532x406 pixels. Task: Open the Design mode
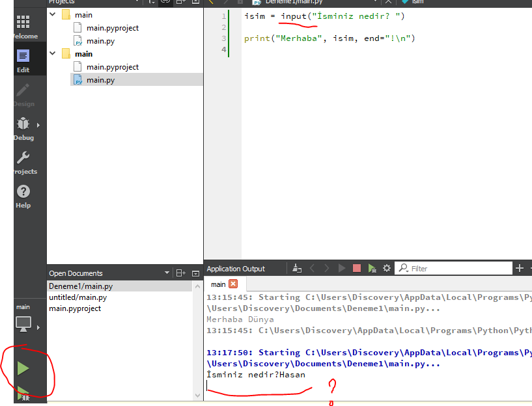23,95
